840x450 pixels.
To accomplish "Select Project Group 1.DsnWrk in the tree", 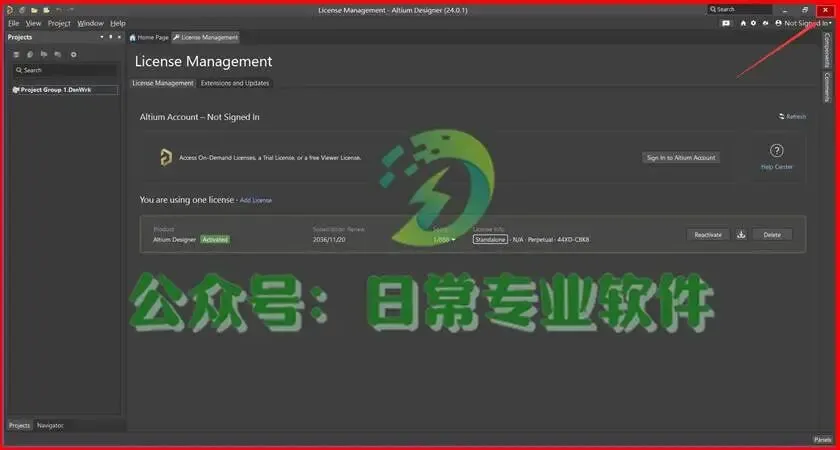I will coord(65,90).
